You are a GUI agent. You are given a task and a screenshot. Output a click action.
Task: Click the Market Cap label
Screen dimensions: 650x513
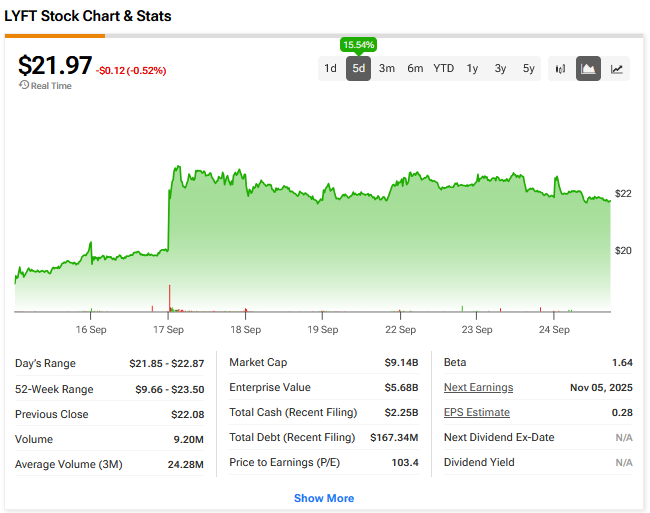[258, 363]
